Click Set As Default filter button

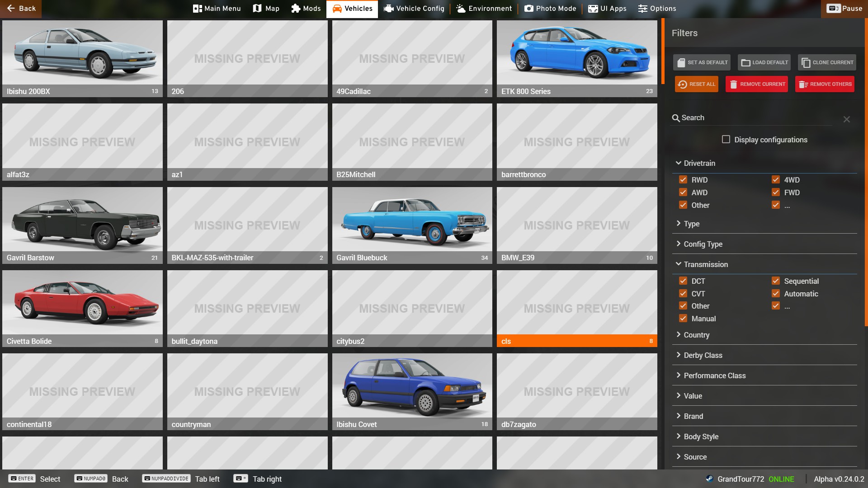point(703,62)
